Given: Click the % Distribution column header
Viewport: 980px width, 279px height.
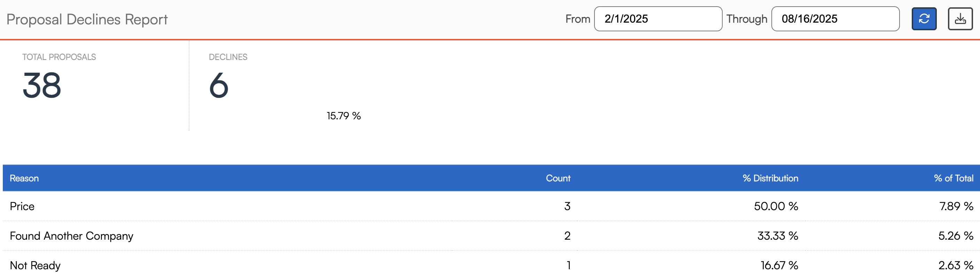Looking at the screenshot, I should [770, 178].
